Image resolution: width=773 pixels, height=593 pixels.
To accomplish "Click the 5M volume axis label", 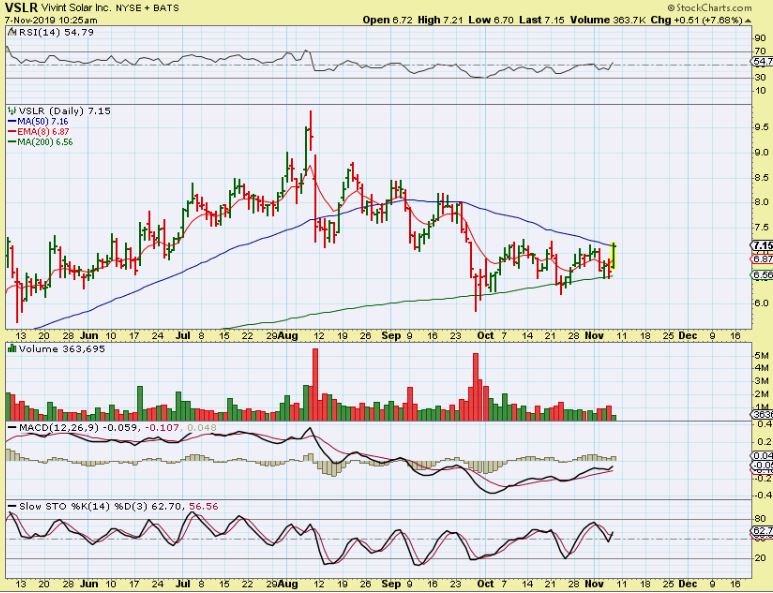I will point(761,356).
